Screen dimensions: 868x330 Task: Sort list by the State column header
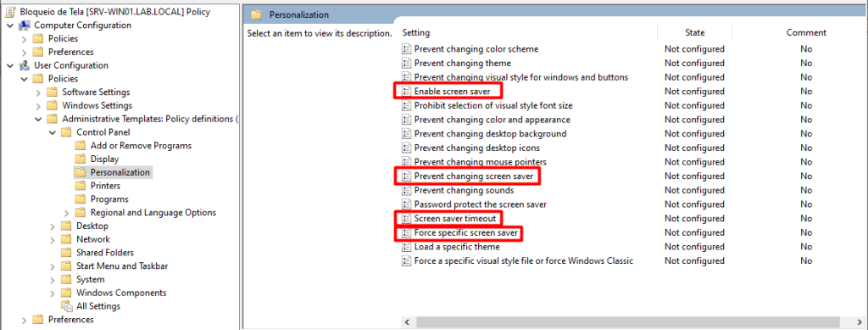point(695,33)
